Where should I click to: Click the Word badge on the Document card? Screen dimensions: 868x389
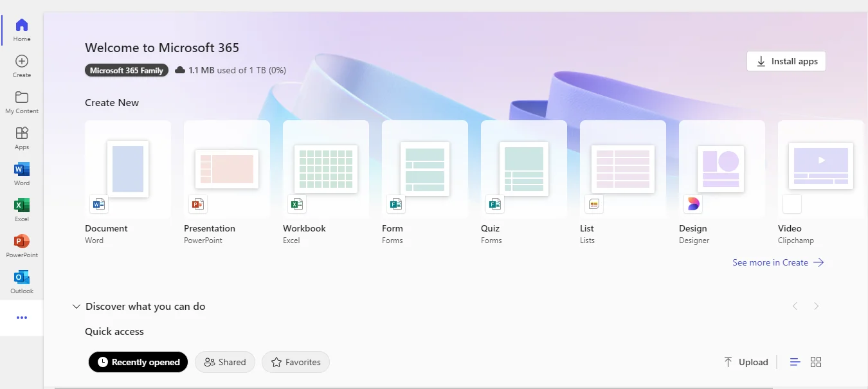point(99,204)
